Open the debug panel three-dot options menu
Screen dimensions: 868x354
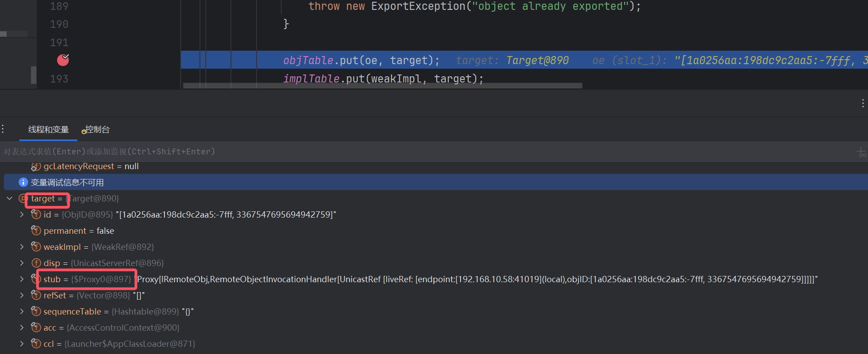point(863,103)
